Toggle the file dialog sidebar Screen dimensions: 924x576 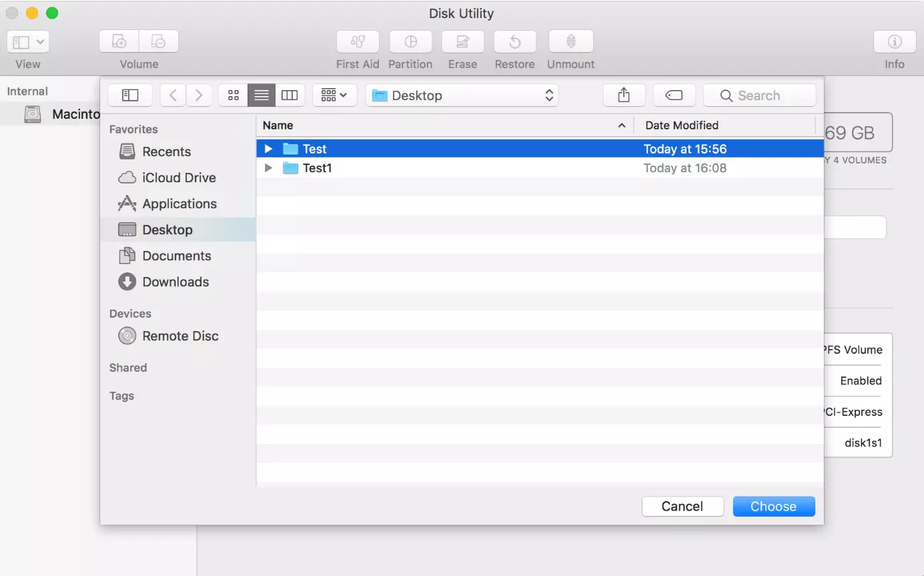pyautogui.click(x=130, y=95)
